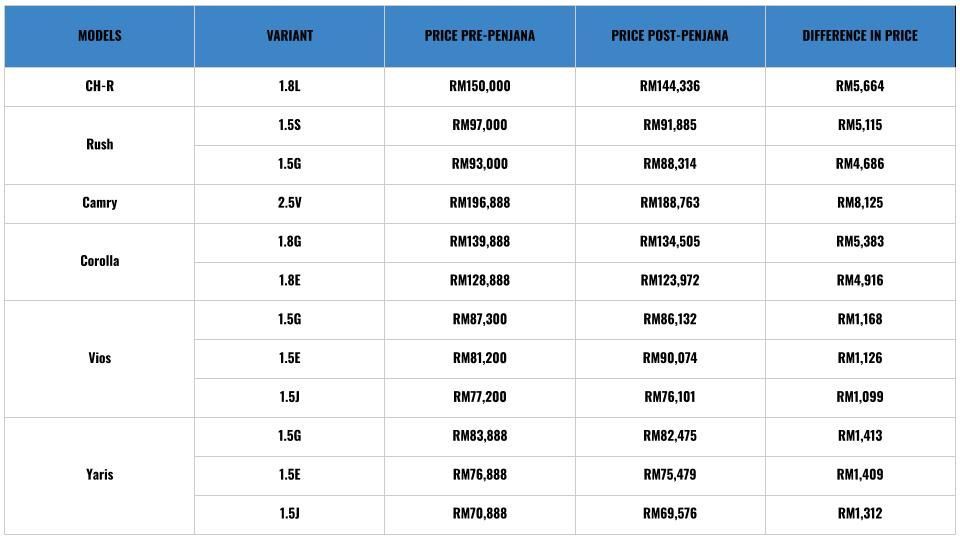Select the CH-R model cell
This screenshot has width=960, height=540.
coord(99,86)
